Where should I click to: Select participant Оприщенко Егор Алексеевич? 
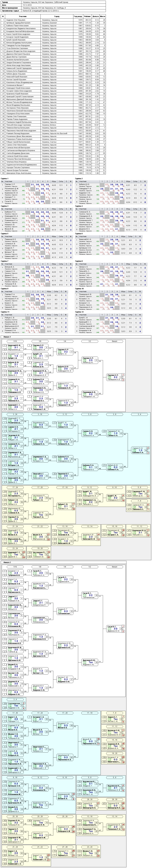tap(18, 114)
